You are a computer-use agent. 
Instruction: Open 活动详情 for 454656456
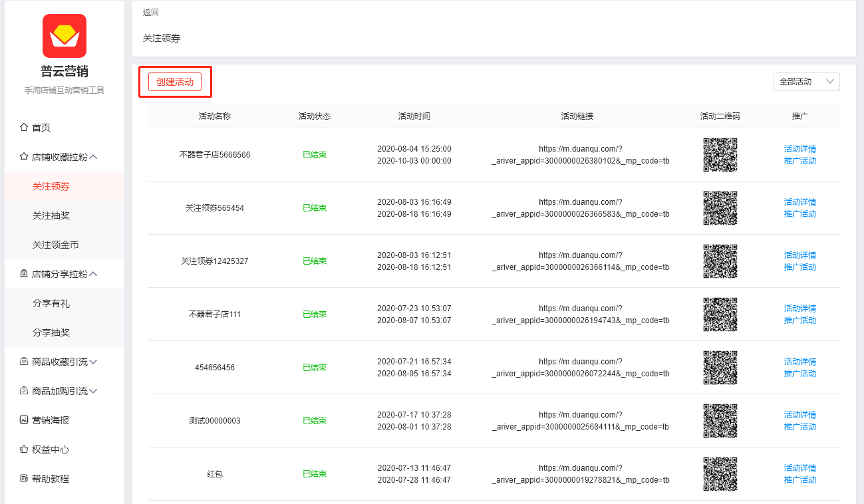coord(800,362)
